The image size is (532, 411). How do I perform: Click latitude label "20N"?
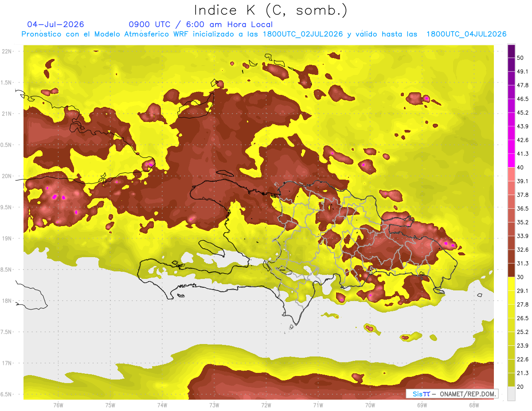(x=8, y=176)
